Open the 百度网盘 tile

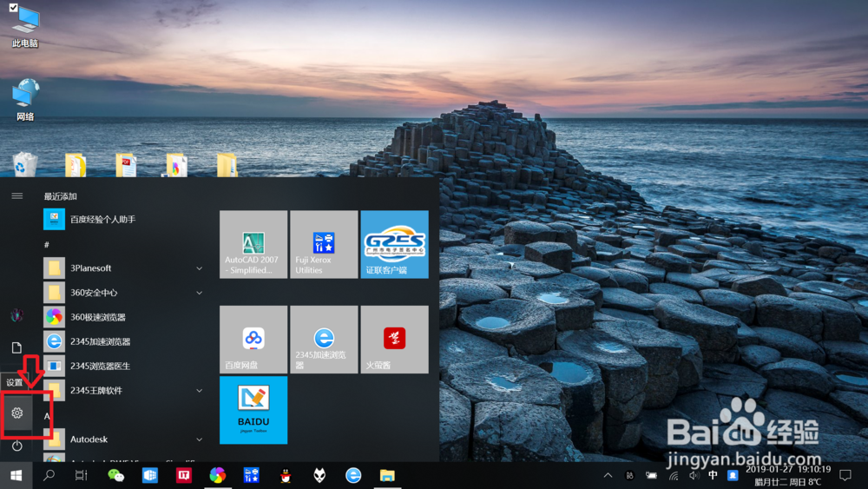tap(253, 339)
